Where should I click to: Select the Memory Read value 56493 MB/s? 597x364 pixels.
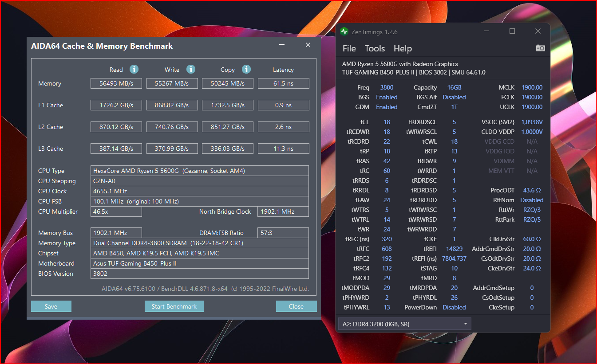click(116, 83)
